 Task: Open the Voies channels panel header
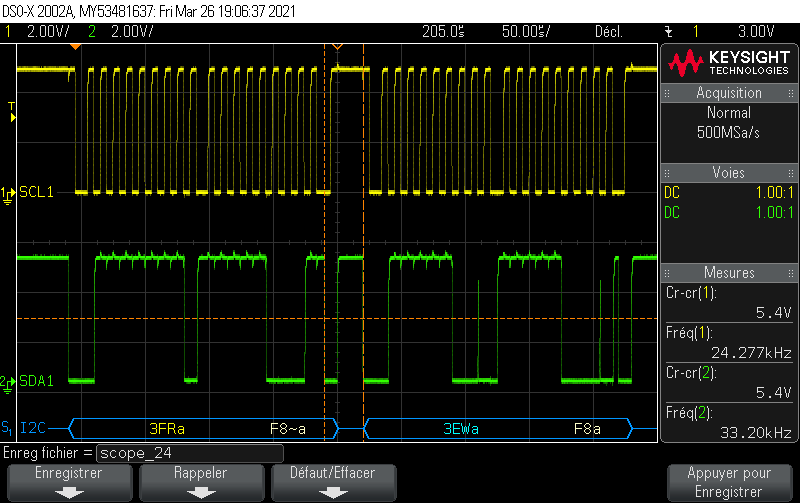tap(729, 173)
